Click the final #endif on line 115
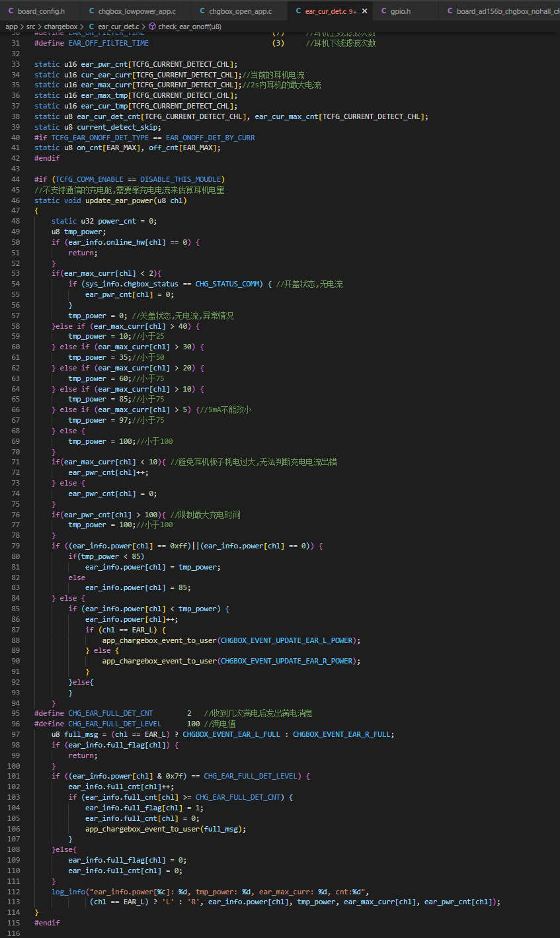The height and width of the screenshot is (938, 560). (47, 923)
